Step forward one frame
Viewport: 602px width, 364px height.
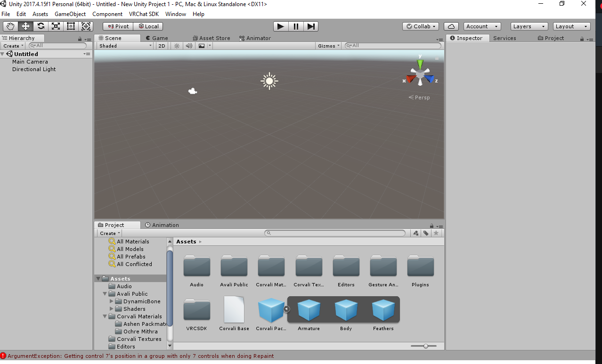[x=311, y=26]
